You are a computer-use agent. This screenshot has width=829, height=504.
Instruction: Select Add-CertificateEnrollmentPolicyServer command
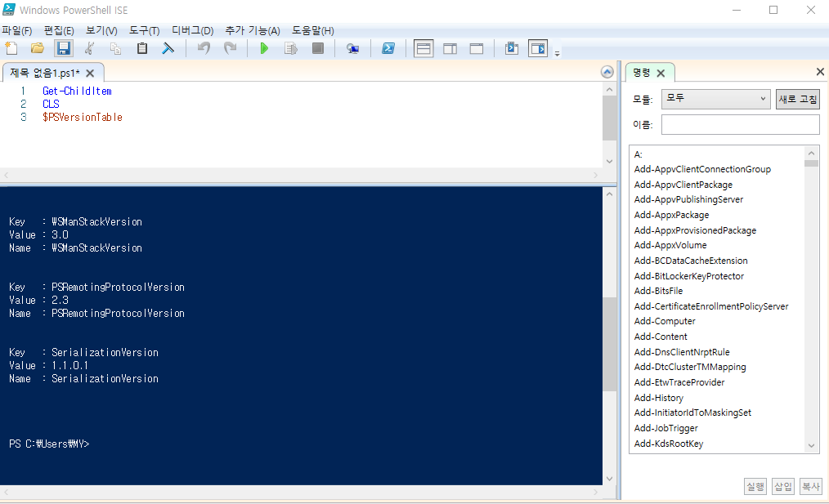711,306
